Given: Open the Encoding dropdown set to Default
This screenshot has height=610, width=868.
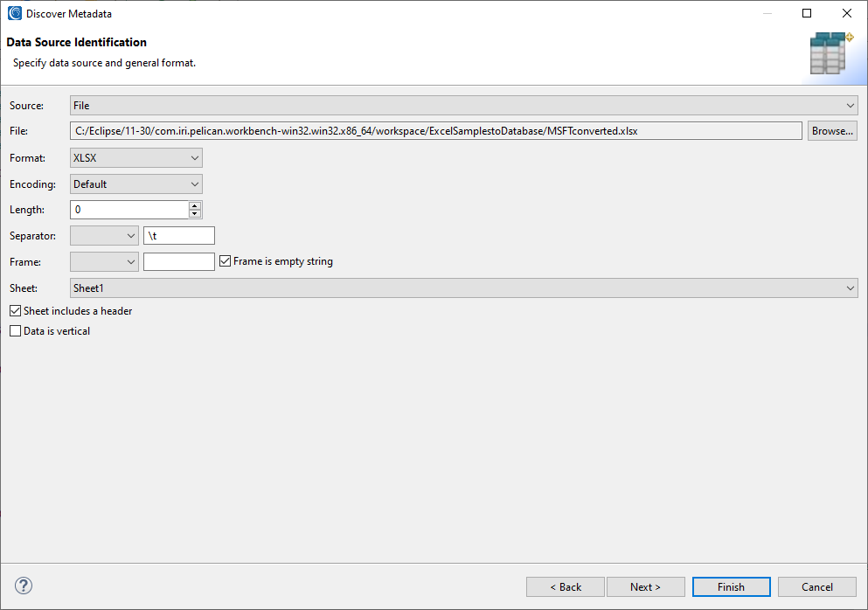Looking at the screenshot, I should (136, 184).
